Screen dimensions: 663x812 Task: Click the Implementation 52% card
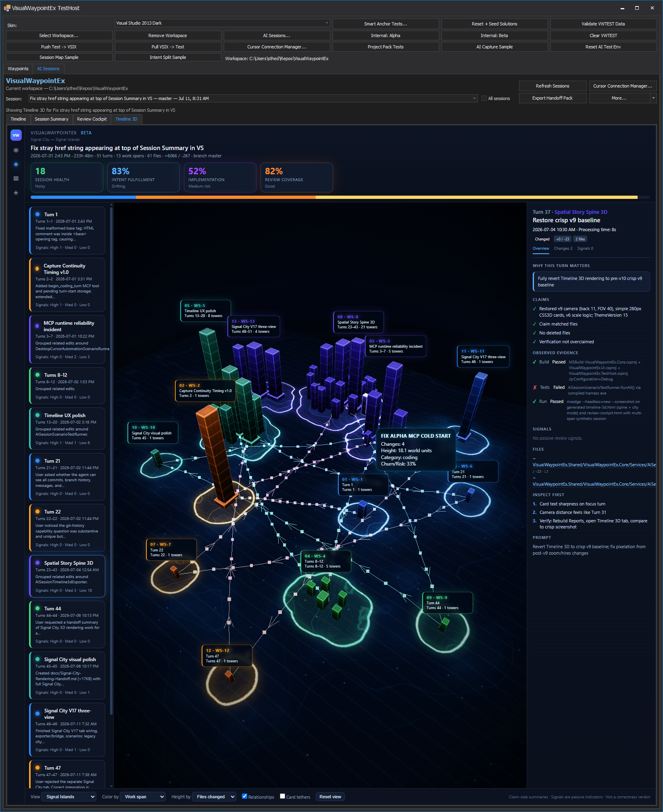(x=220, y=177)
